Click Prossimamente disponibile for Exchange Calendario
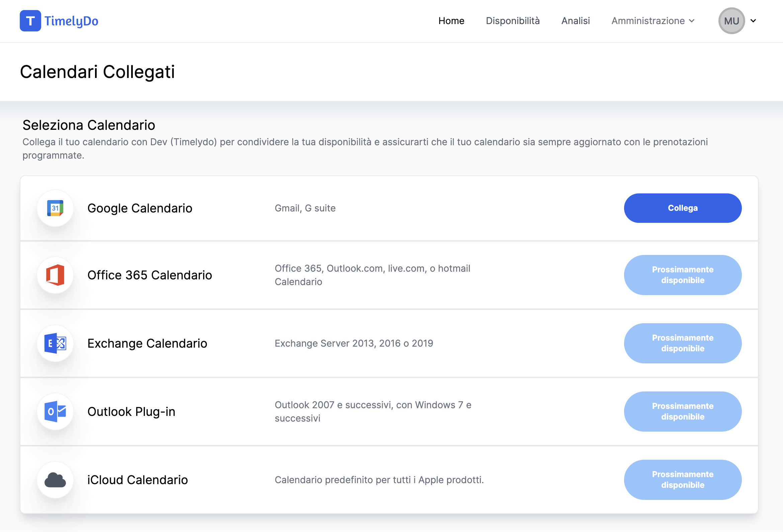 click(683, 343)
